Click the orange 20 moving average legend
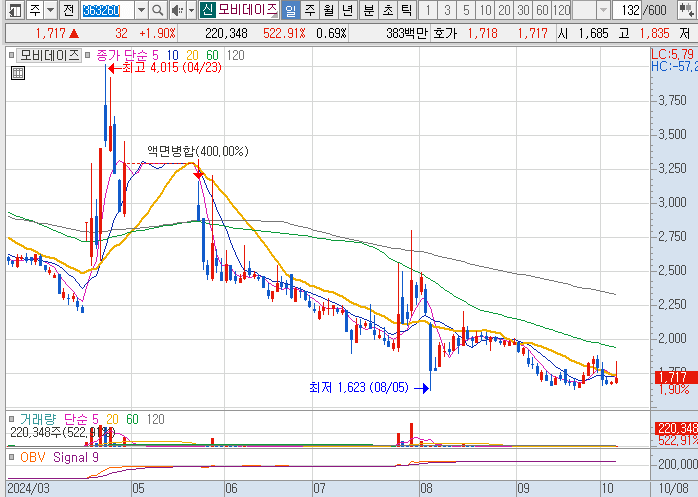The width and height of the screenshot is (698, 497). click(192, 55)
